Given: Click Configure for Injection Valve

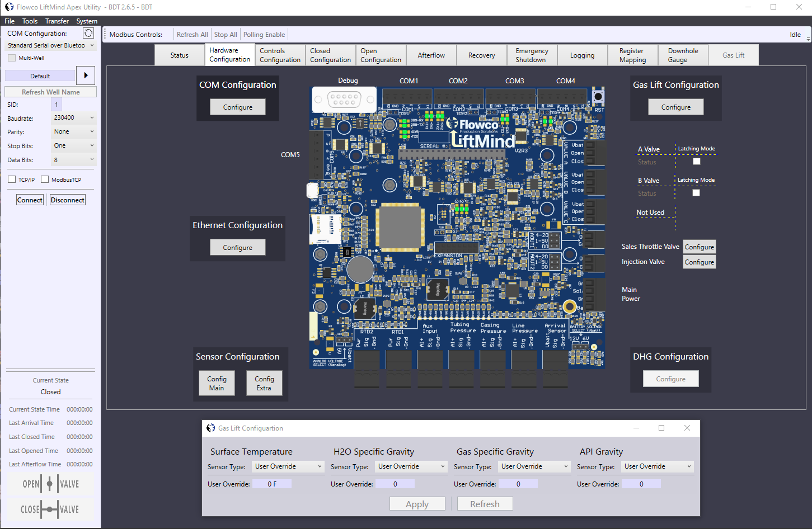Looking at the screenshot, I should point(700,262).
